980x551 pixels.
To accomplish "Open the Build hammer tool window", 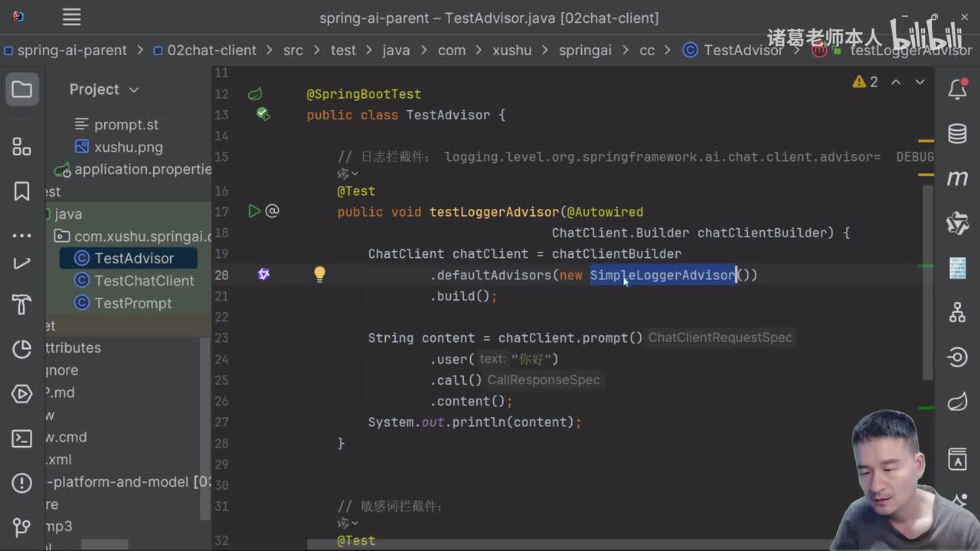I will click(21, 305).
